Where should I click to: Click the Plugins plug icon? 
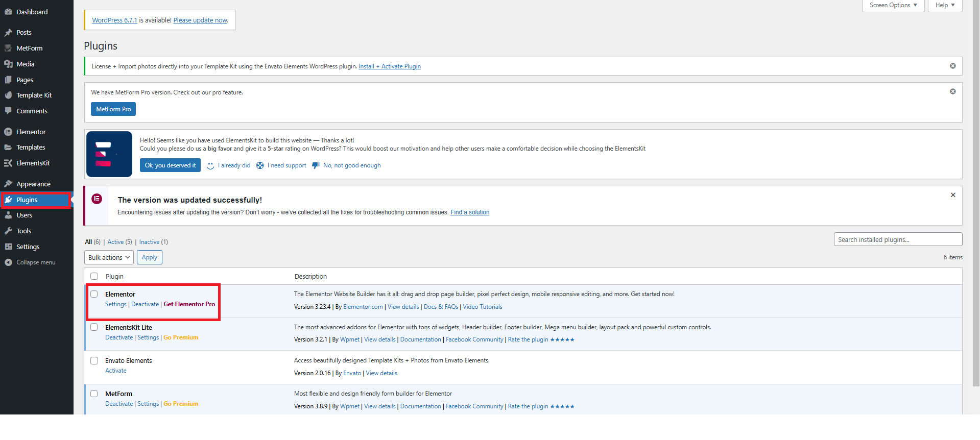coord(8,200)
